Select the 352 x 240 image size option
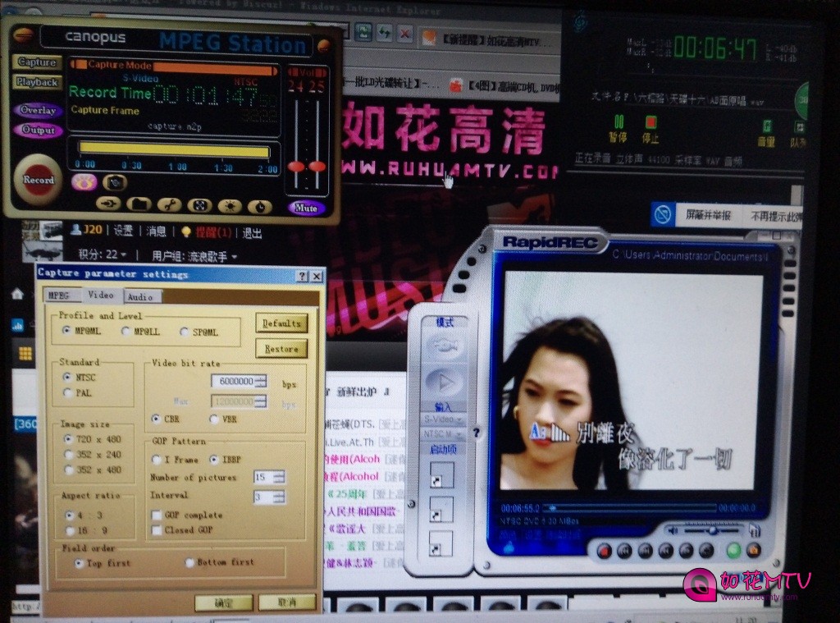This screenshot has height=623, width=840. point(69,454)
